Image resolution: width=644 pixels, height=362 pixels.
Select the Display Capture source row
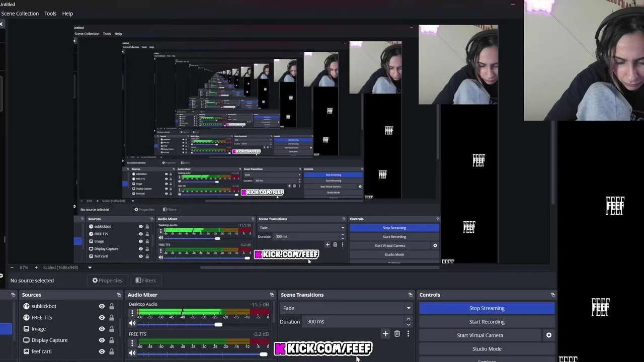tap(68, 340)
